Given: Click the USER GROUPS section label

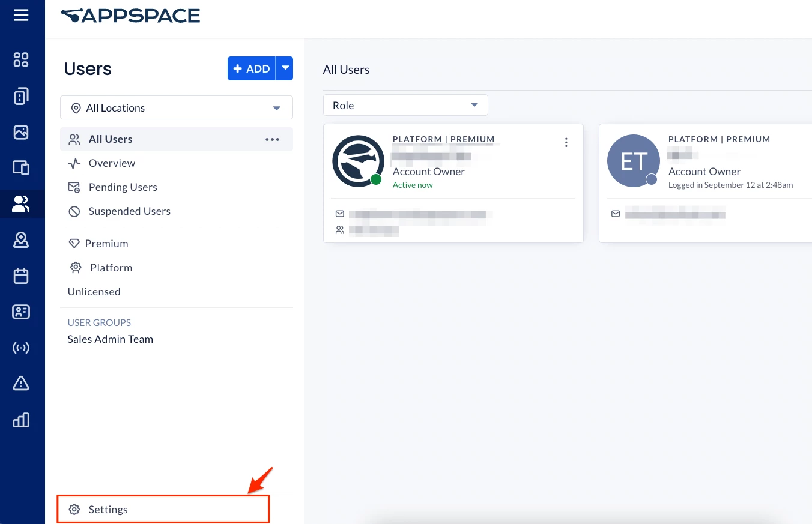Looking at the screenshot, I should pos(99,322).
